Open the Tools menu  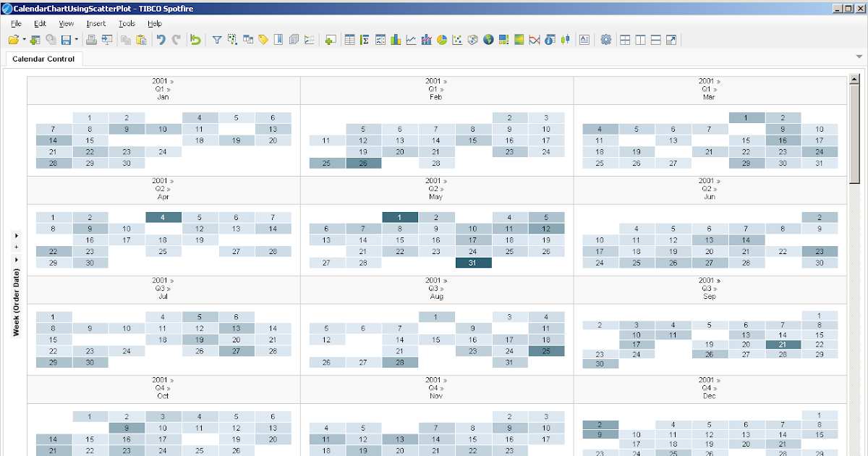tap(127, 22)
